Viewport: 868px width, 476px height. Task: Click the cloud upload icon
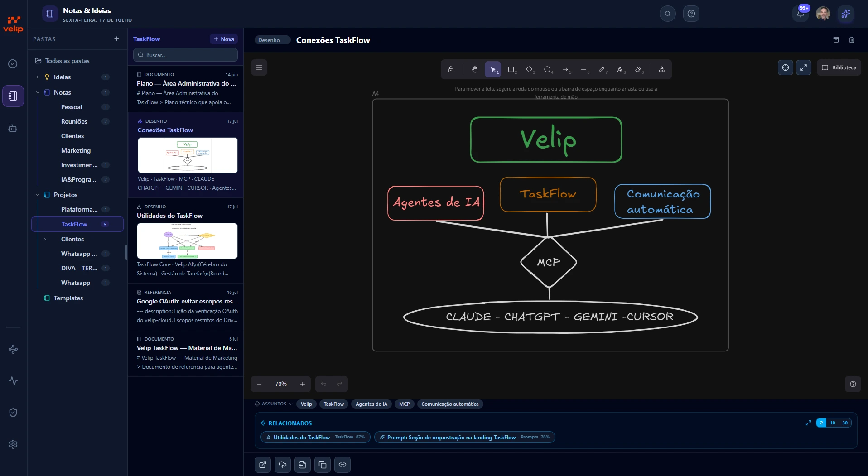283,465
